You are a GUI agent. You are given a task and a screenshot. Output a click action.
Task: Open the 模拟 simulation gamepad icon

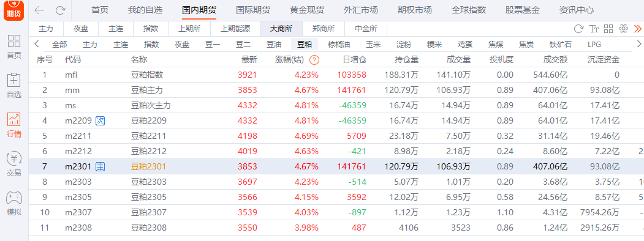[14, 204]
